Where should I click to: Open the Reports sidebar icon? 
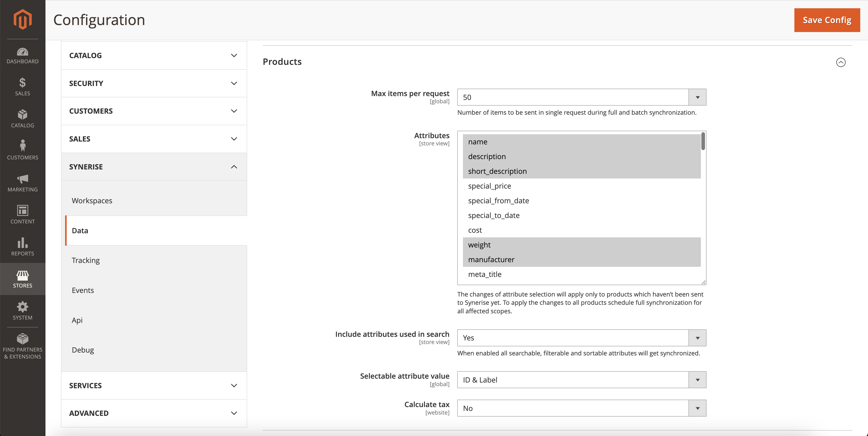coord(22,247)
